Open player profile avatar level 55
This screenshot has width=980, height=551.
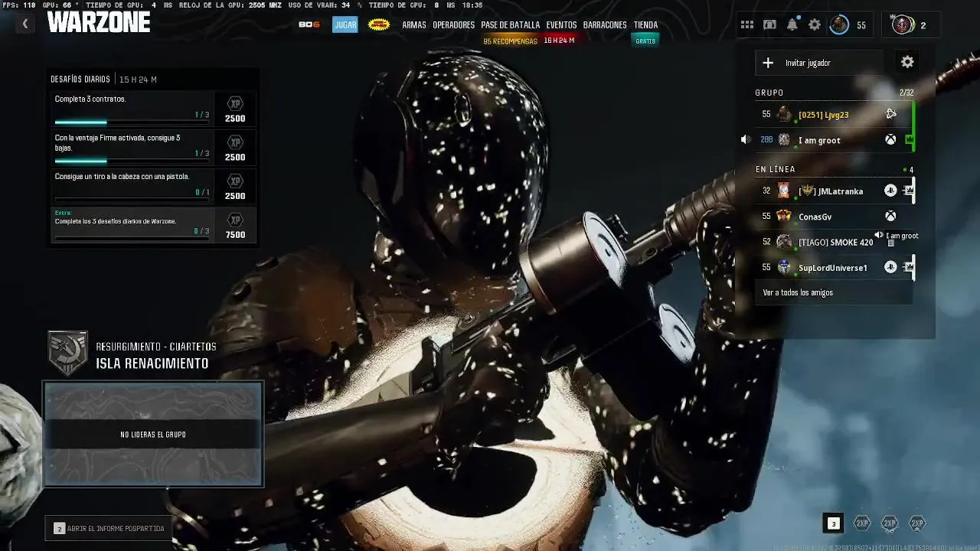pyautogui.click(x=839, y=25)
